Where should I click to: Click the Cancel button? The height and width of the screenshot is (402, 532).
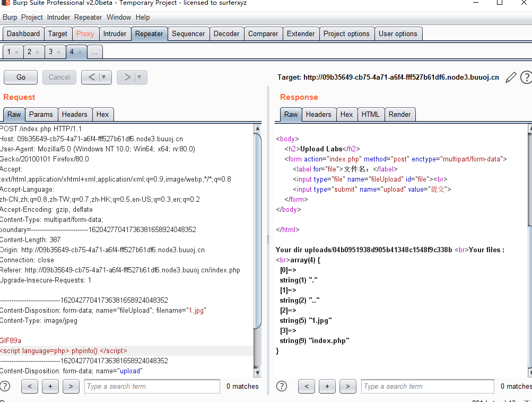pos(59,77)
